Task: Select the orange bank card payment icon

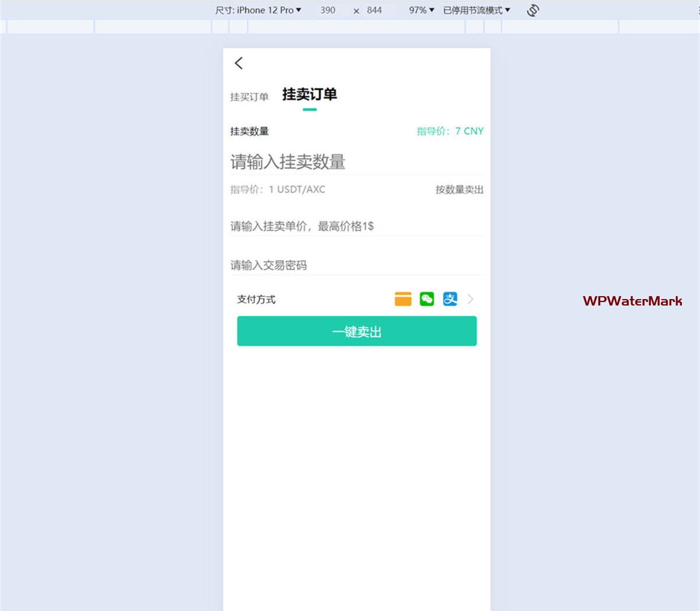Action: [403, 299]
